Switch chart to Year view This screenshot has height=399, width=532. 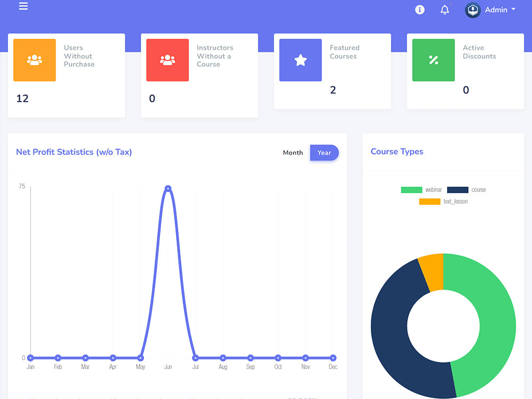pyautogui.click(x=324, y=153)
